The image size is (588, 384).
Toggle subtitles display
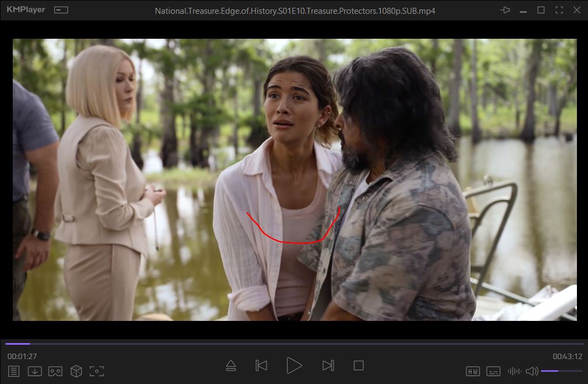click(493, 371)
